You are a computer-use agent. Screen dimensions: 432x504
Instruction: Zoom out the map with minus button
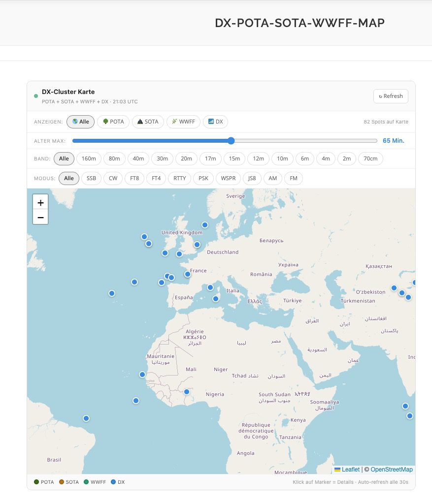(40, 217)
